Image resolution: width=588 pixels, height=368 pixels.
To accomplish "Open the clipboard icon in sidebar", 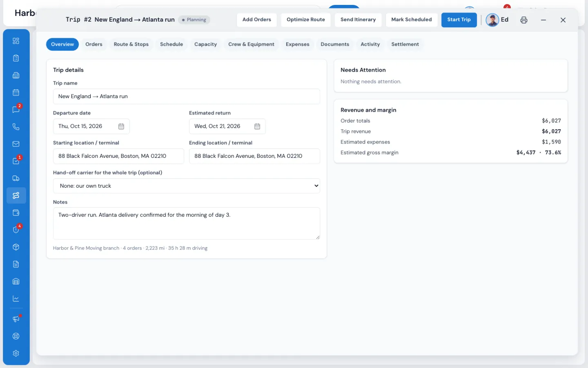I will (x=16, y=58).
